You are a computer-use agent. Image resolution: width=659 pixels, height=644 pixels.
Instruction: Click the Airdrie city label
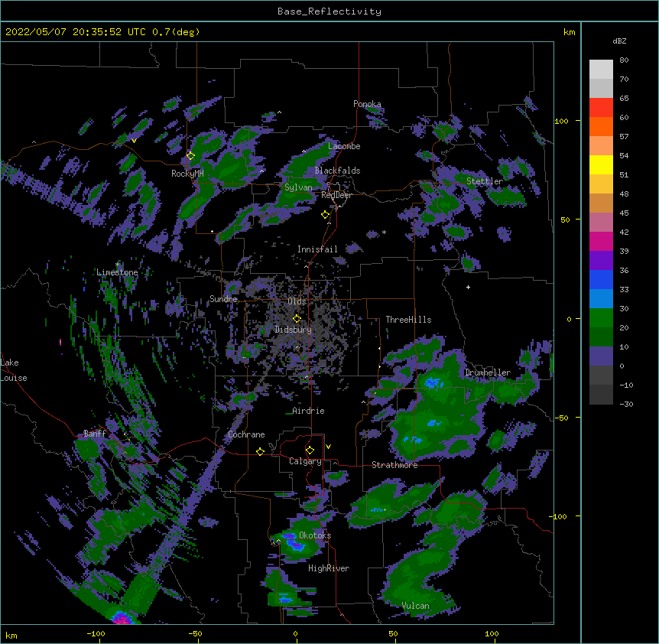[x=308, y=411]
